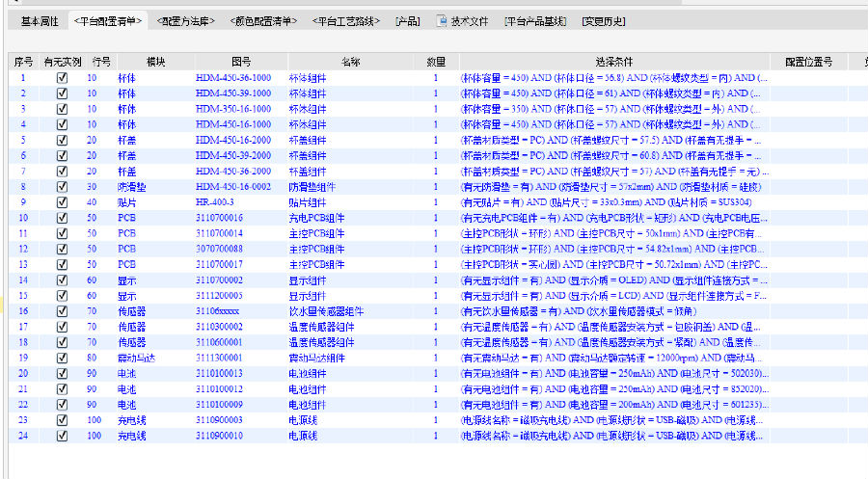Select condition starting 有无震动马达 = 有
Screen dimensions: 868x479
click(611, 358)
